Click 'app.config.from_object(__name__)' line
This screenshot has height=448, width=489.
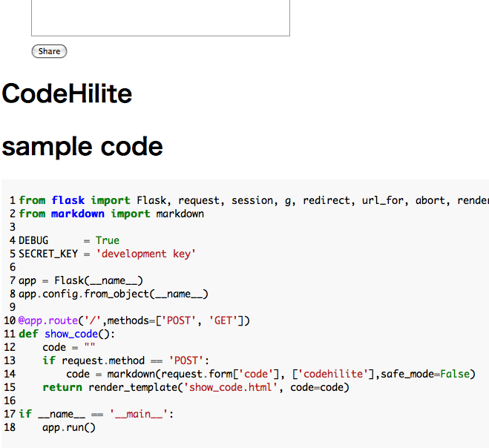(114, 294)
